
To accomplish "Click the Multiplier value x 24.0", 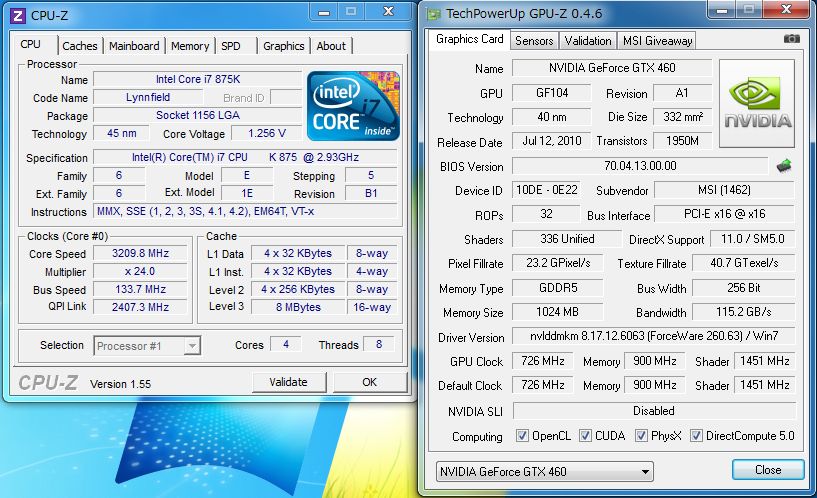I will coord(140,271).
